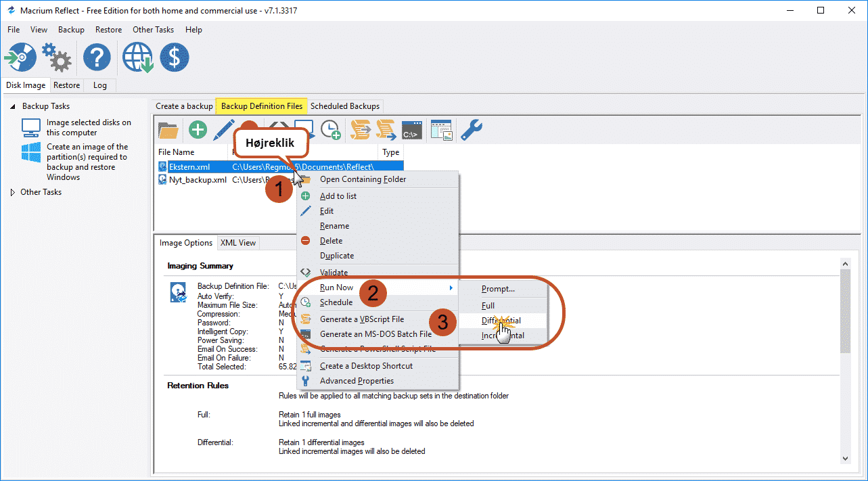Image resolution: width=868 pixels, height=481 pixels.
Task: Choose Delete in the context menu
Action: [331, 241]
